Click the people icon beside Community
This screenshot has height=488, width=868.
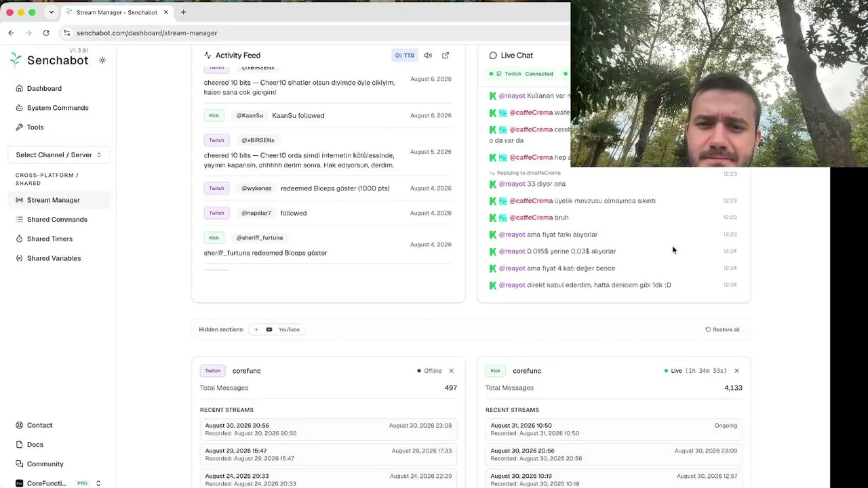coord(20,464)
